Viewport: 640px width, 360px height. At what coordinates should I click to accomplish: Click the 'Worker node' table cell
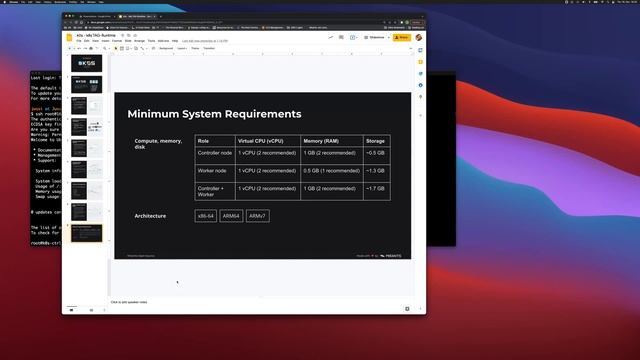[215, 173]
